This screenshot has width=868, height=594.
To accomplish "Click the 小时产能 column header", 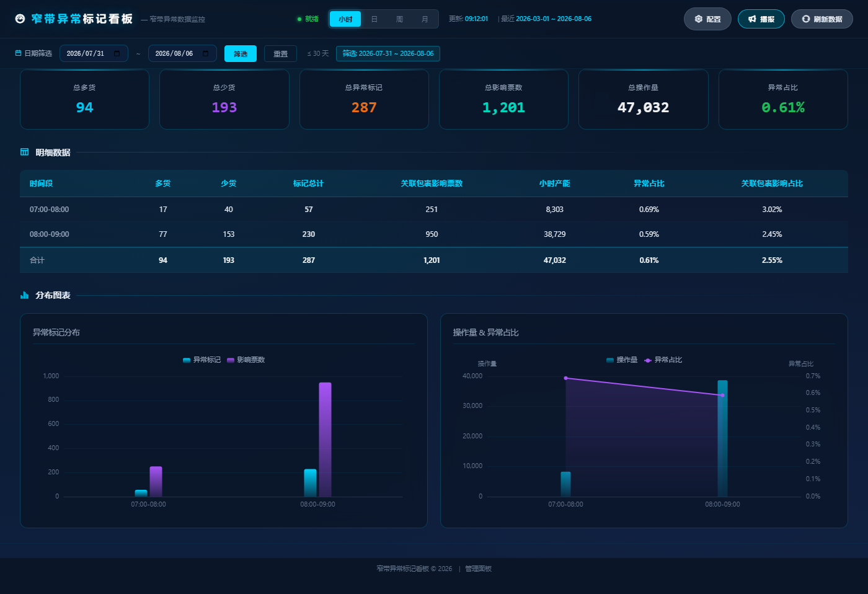I will [x=555, y=184].
